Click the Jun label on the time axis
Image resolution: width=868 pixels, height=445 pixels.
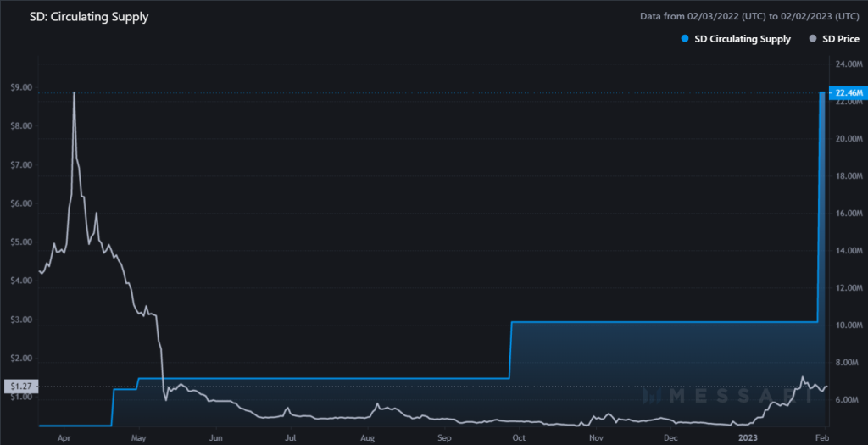[x=215, y=437]
